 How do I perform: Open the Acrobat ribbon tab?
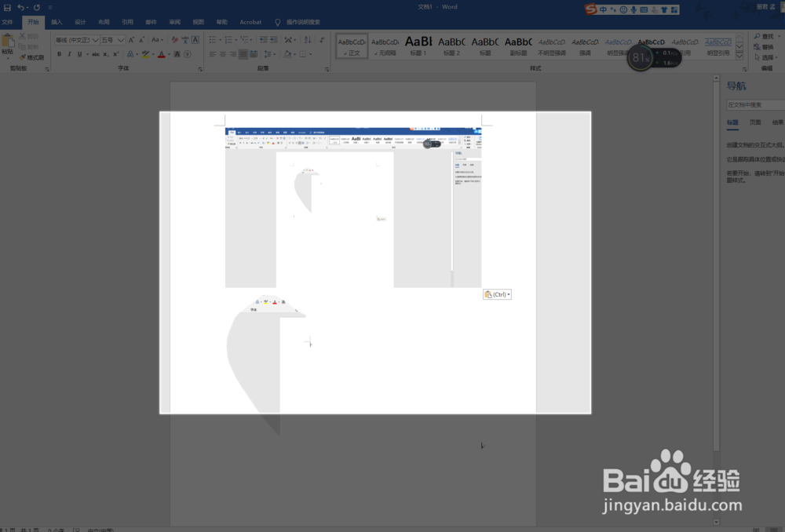(250, 22)
